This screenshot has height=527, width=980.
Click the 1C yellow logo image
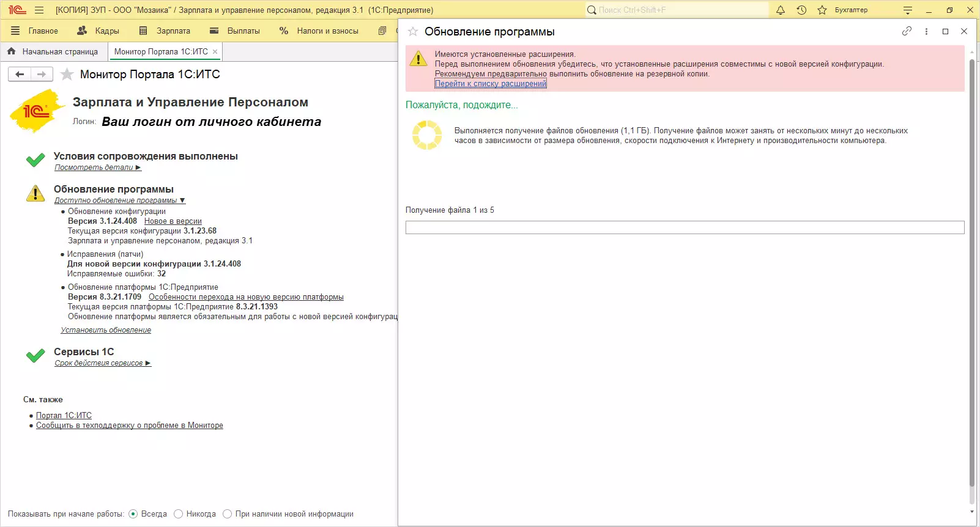(x=37, y=111)
